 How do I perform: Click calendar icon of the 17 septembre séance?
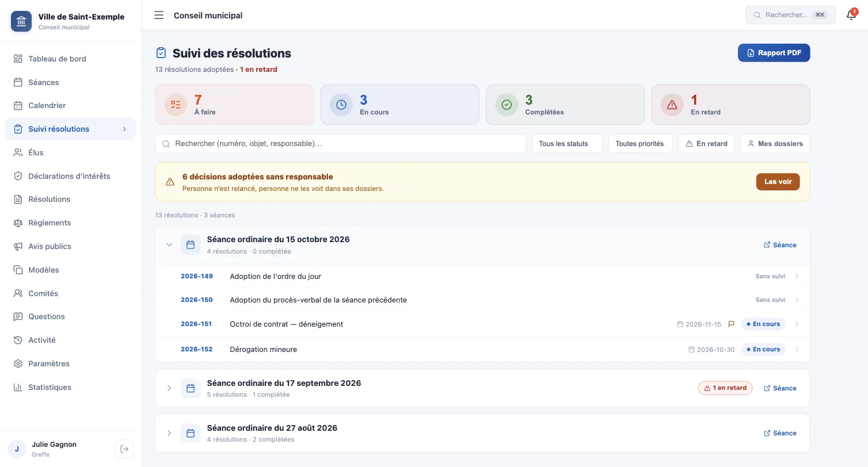(x=191, y=388)
